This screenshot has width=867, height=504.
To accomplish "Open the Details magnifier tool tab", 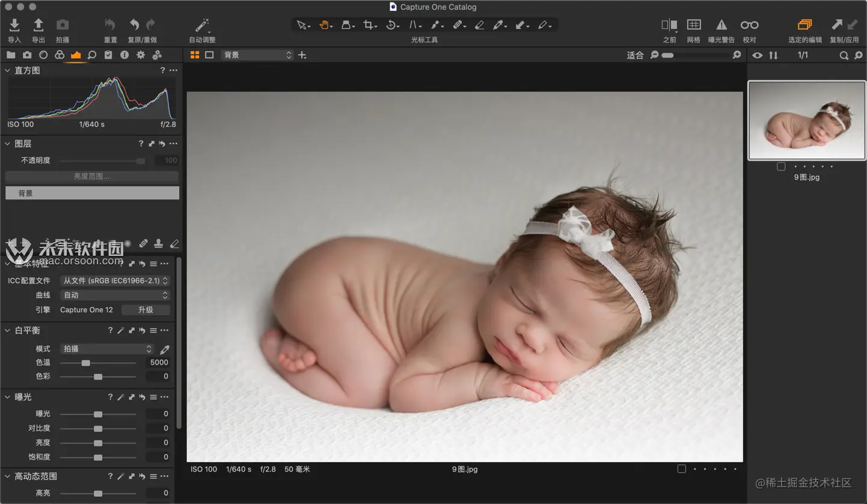I will point(92,55).
